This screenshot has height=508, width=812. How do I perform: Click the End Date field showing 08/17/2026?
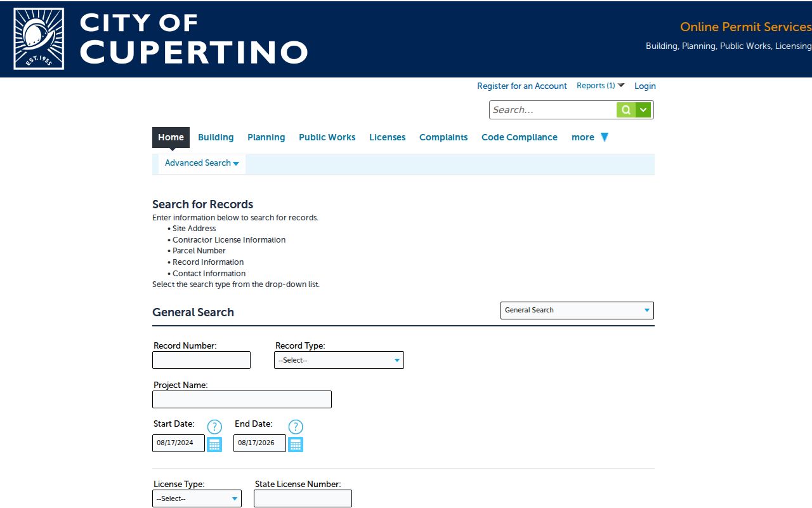[x=259, y=443]
